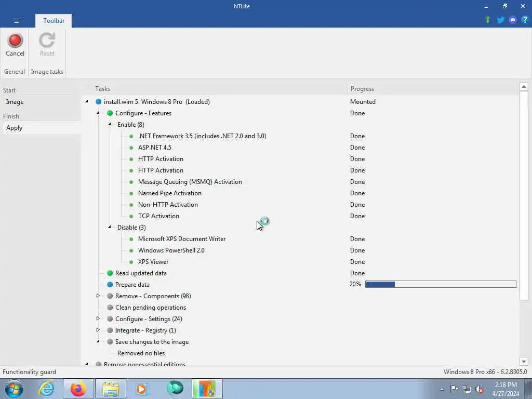
Task: Open Windows Start orb
Action: (14, 389)
